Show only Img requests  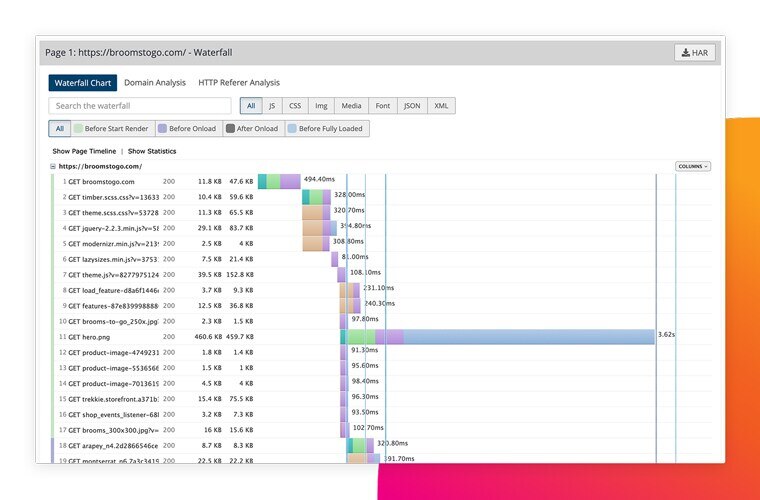(322, 106)
